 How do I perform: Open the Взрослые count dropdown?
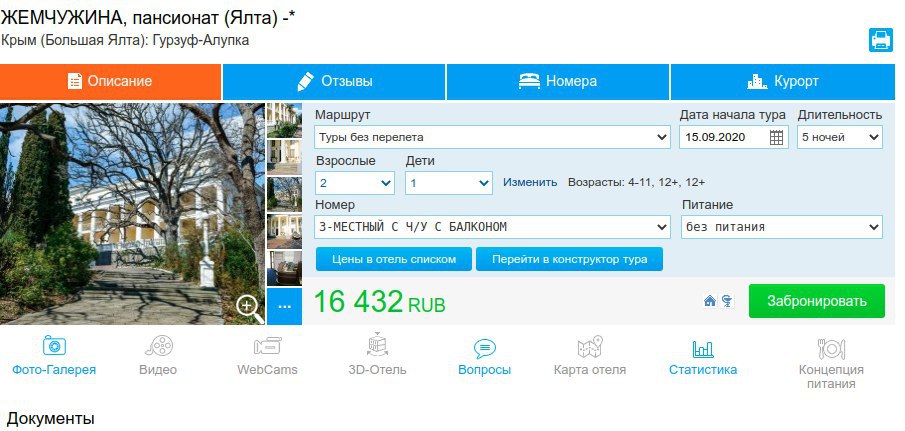[x=355, y=183]
